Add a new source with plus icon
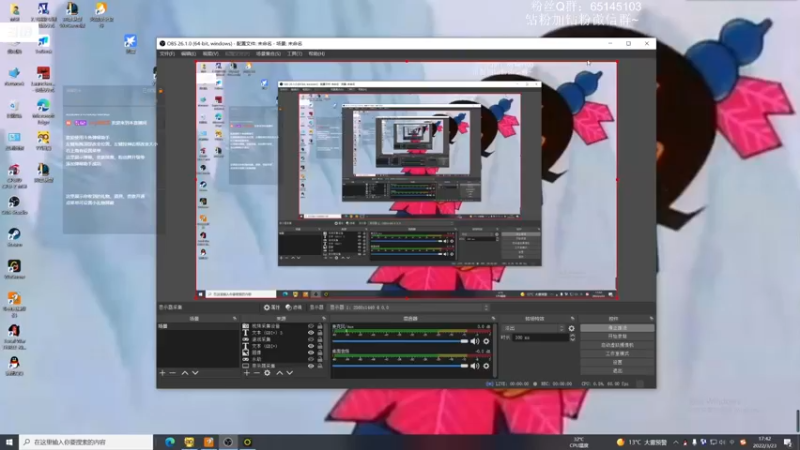The height and width of the screenshot is (450, 800). 247,373
